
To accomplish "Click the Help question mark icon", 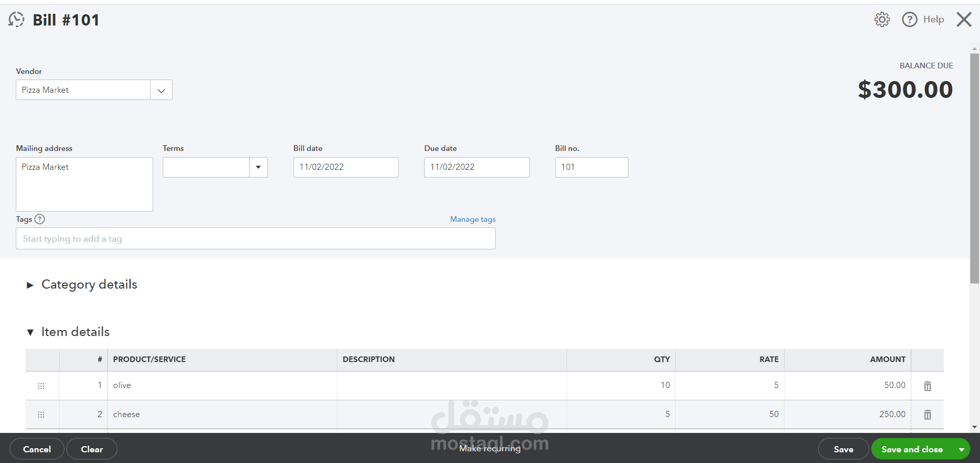I will pos(910,19).
